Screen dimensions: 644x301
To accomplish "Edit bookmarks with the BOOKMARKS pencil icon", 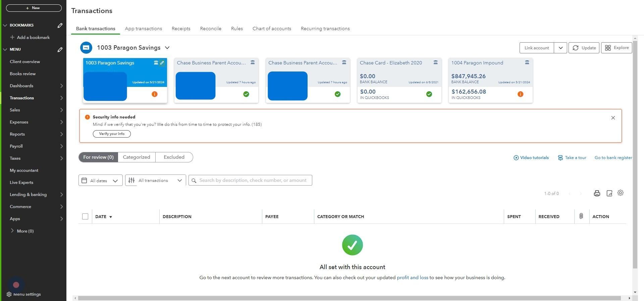I will [x=60, y=26].
